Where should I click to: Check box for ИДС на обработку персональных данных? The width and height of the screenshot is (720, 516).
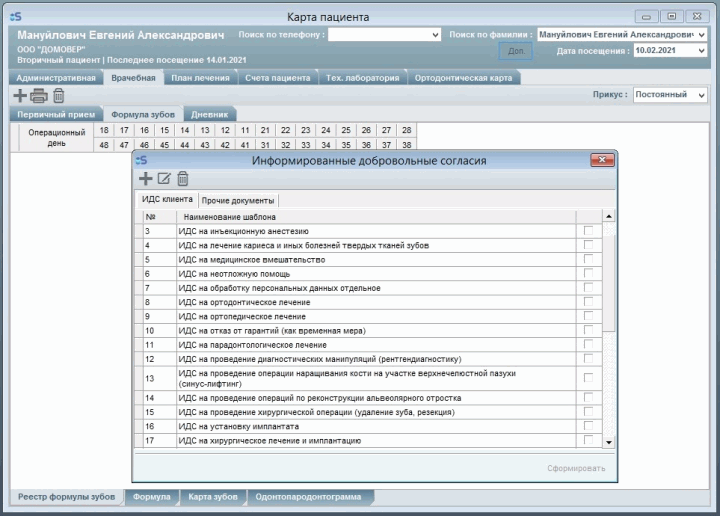(x=588, y=287)
